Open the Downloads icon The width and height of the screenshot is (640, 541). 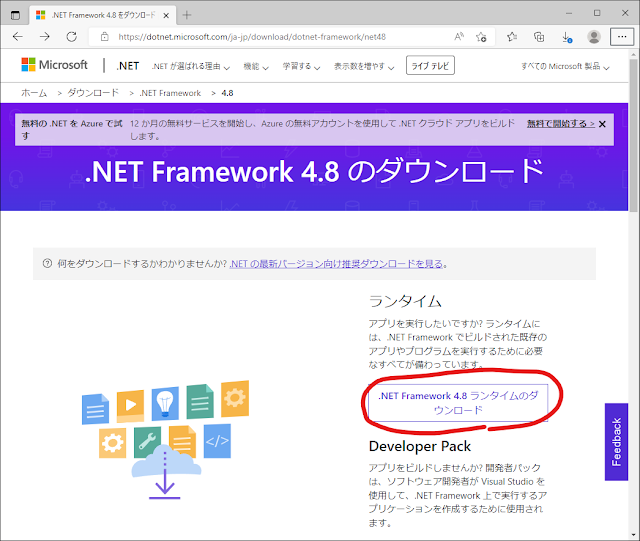[x=567, y=37]
